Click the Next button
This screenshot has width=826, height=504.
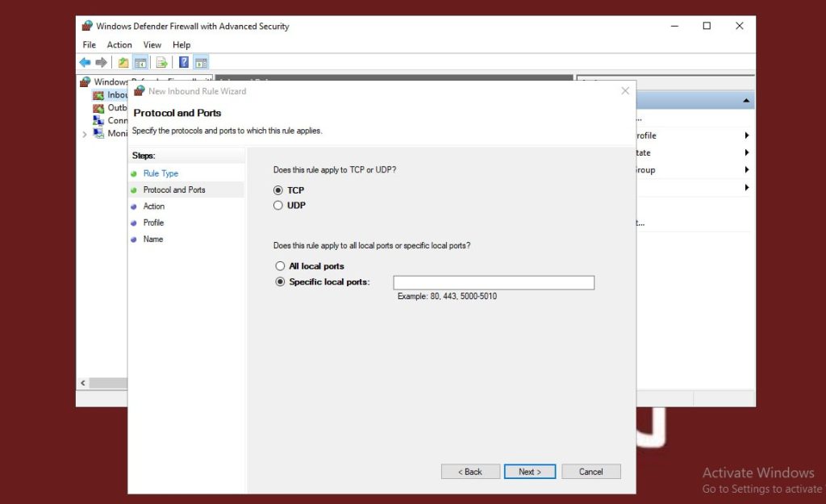(x=530, y=472)
